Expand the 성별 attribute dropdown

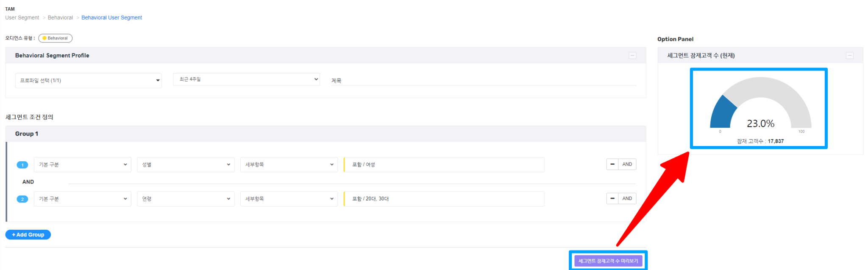point(186,165)
